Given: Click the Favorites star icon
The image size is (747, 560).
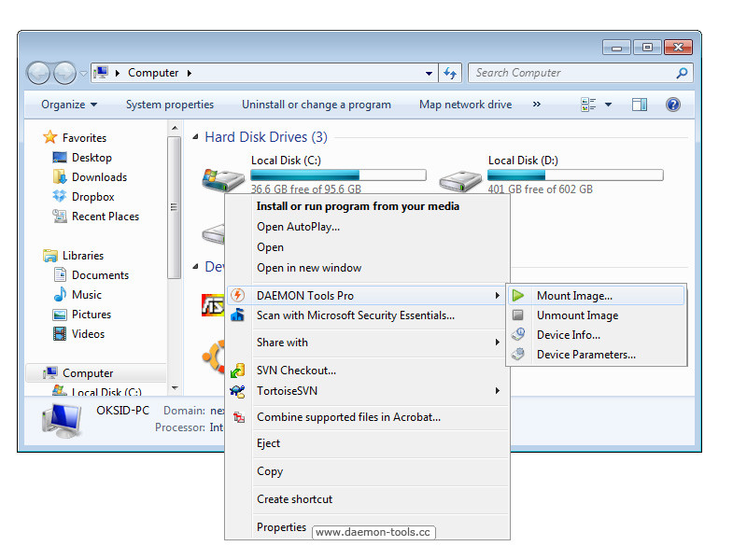Looking at the screenshot, I should click(x=50, y=137).
